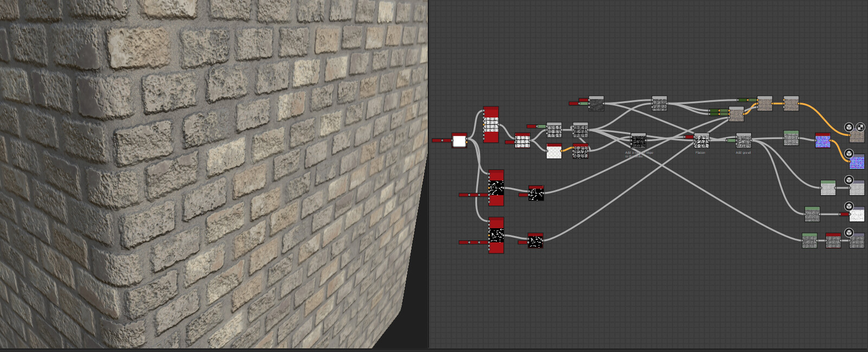
Task: Click the Flatten label text
Action: tap(700, 153)
